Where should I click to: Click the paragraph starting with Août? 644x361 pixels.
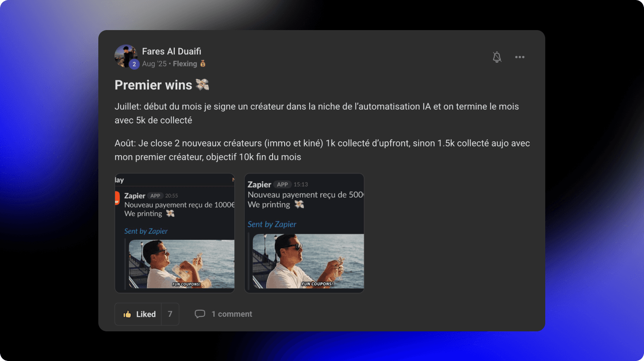tap(322, 150)
